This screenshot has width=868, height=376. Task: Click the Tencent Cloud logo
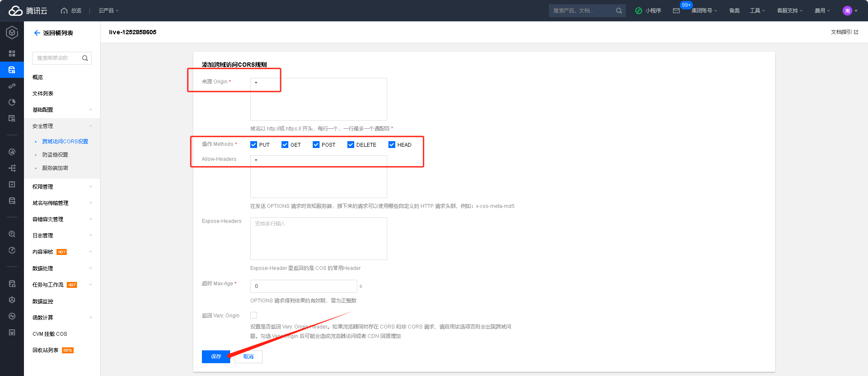(28, 11)
